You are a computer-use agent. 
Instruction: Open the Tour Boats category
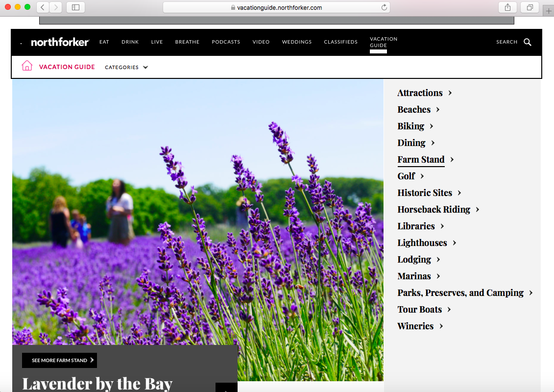coord(419,309)
